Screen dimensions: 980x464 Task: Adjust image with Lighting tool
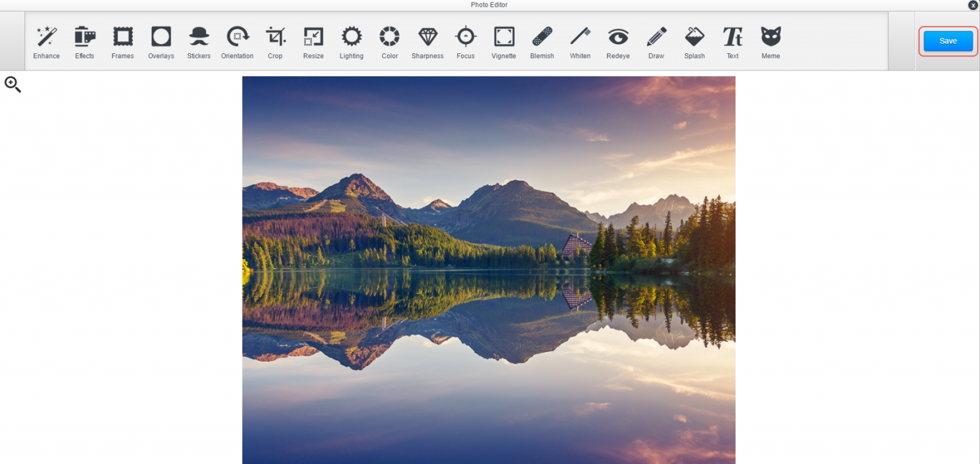click(352, 42)
